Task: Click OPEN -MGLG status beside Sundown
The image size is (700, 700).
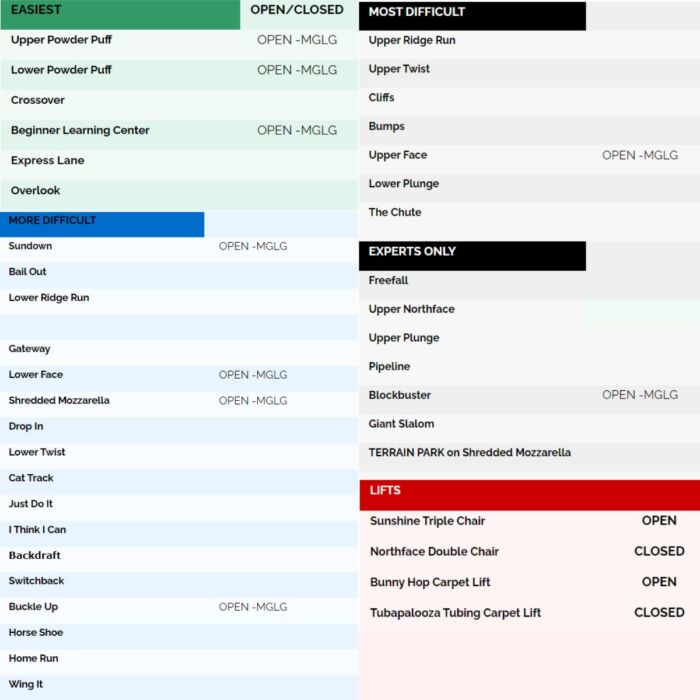Action: coord(253,246)
